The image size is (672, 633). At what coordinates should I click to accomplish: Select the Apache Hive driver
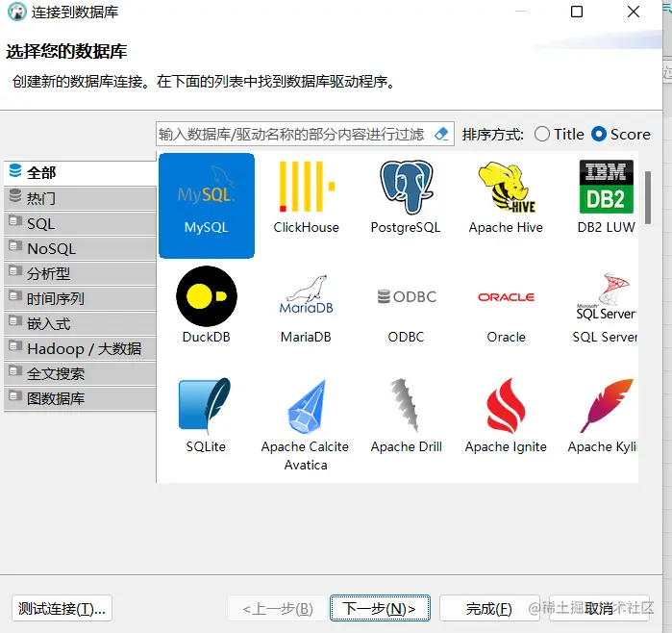(506, 197)
